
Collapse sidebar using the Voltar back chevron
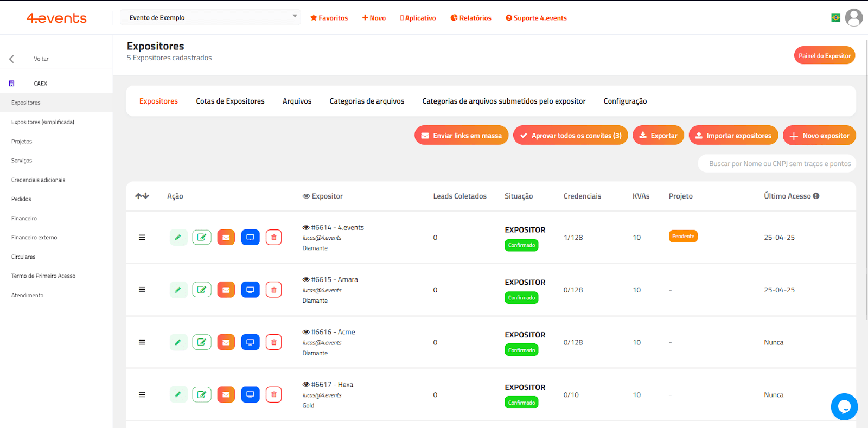[11, 59]
